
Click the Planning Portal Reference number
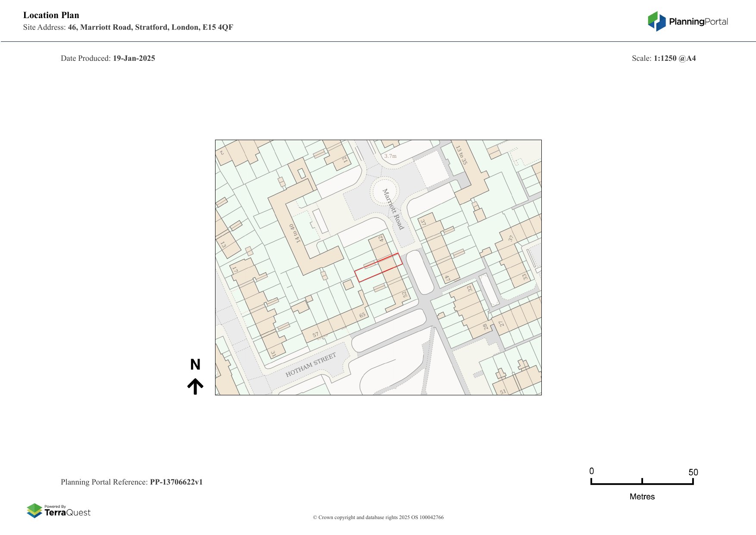(176, 482)
